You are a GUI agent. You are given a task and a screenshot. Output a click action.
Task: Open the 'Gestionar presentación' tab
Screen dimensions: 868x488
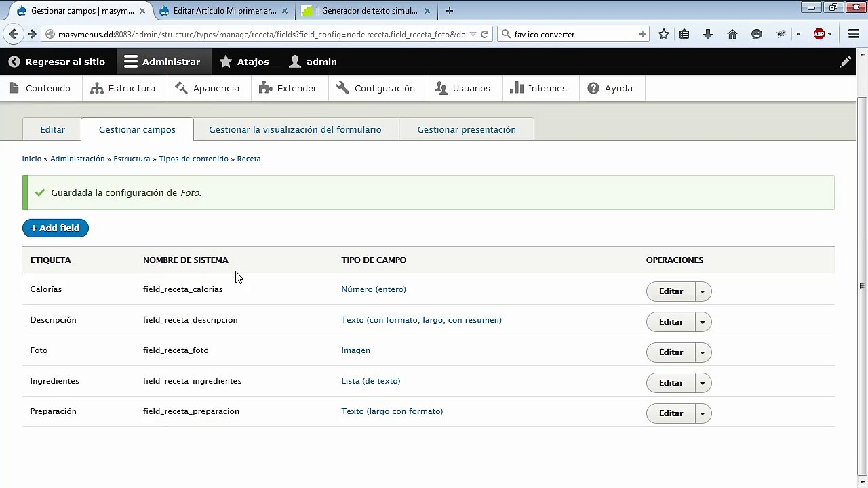point(467,129)
